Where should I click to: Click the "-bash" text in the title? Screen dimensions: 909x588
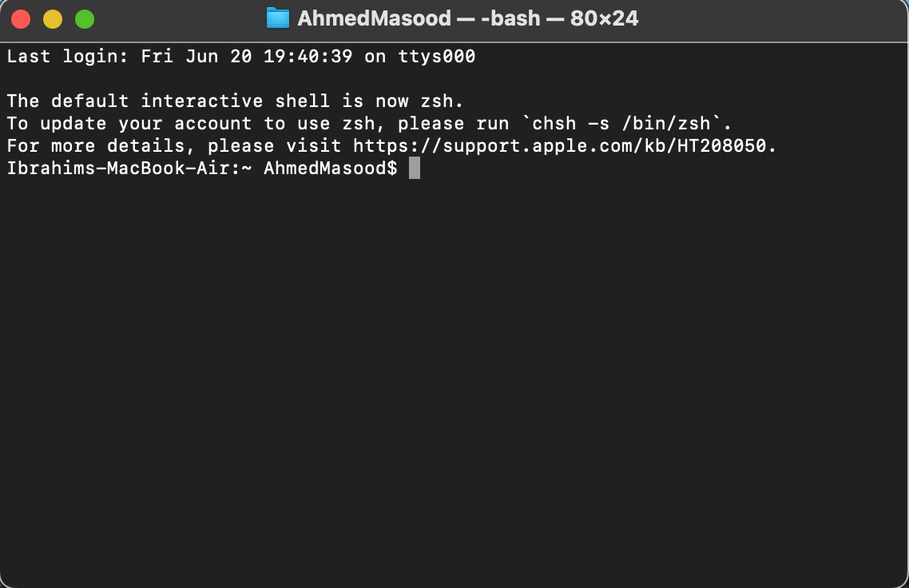510,18
